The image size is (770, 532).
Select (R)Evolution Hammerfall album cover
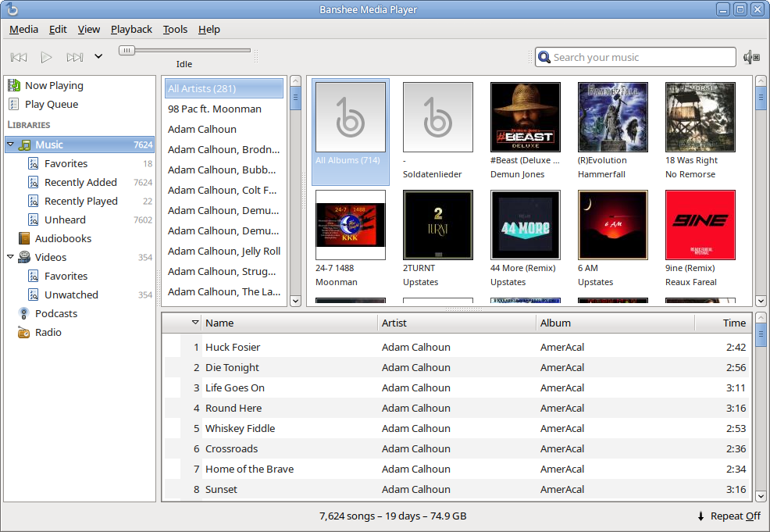[613, 117]
